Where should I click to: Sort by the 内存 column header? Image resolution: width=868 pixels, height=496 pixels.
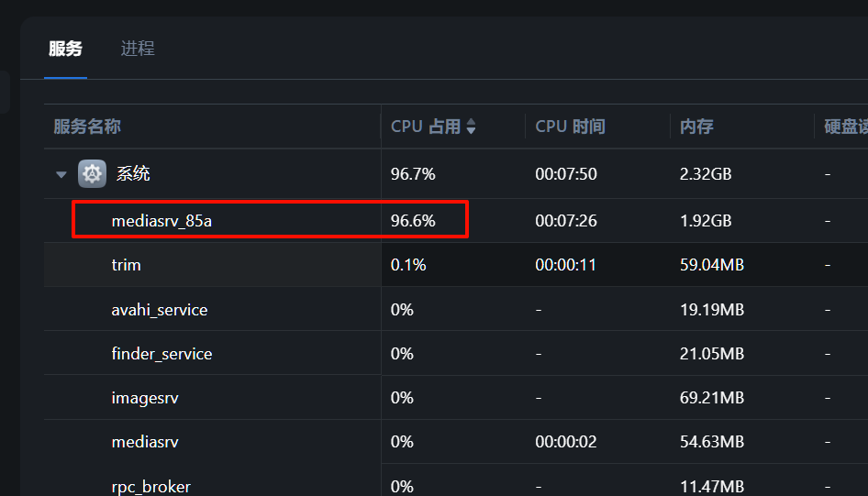pos(696,127)
